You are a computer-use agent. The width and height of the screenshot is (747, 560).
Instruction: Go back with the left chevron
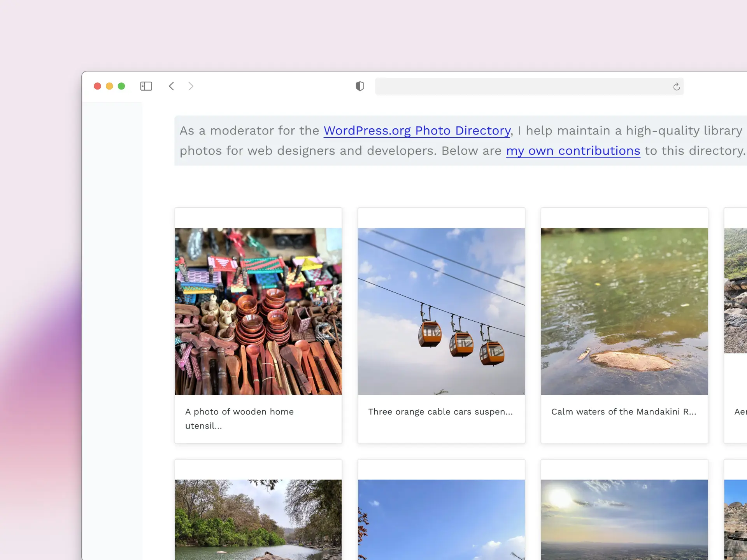coord(171,86)
